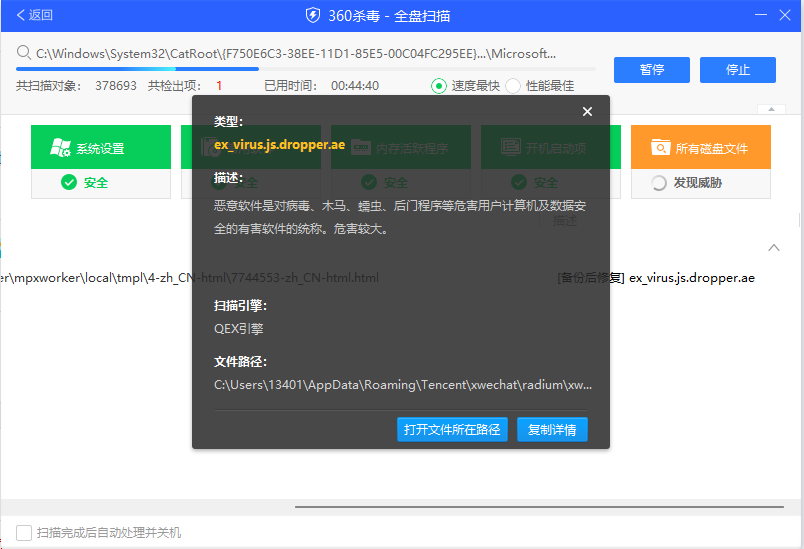804x549 pixels.
Task: Click the horizontal scrollbar at list bottom
Action: (x=540, y=507)
